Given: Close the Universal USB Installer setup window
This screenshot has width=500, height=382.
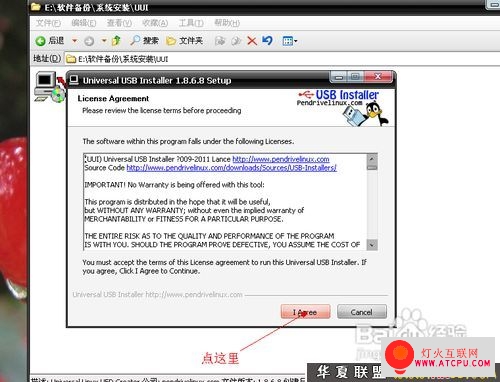Looking at the screenshot, I should pyautogui.click(x=378, y=77).
